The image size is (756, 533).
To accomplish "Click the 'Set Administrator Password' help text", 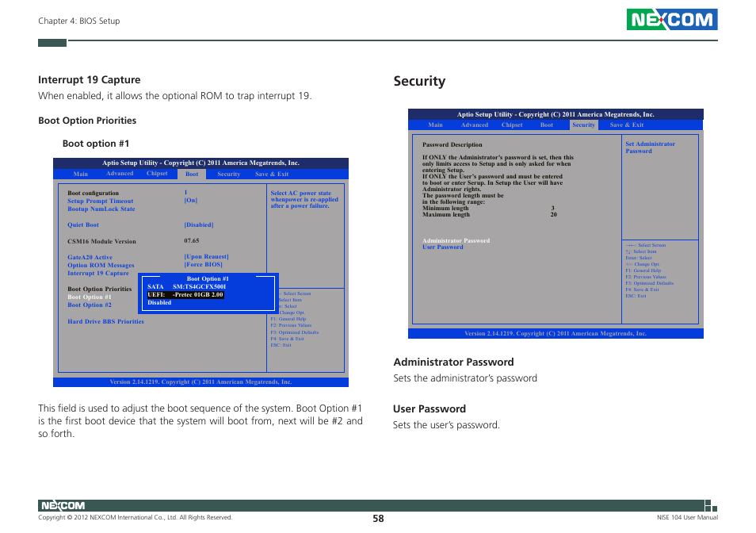I will (x=650, y=148).
